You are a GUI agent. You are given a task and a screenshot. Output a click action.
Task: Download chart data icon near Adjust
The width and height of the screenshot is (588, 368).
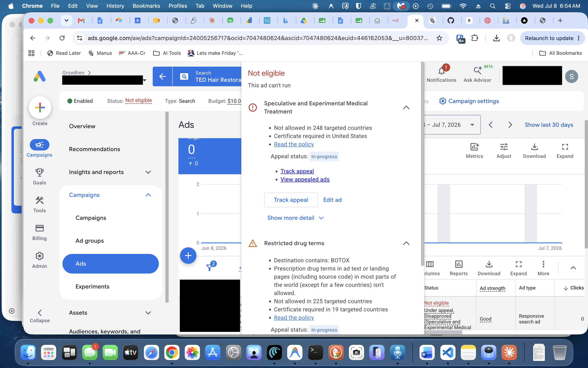(x=534, y=147)
